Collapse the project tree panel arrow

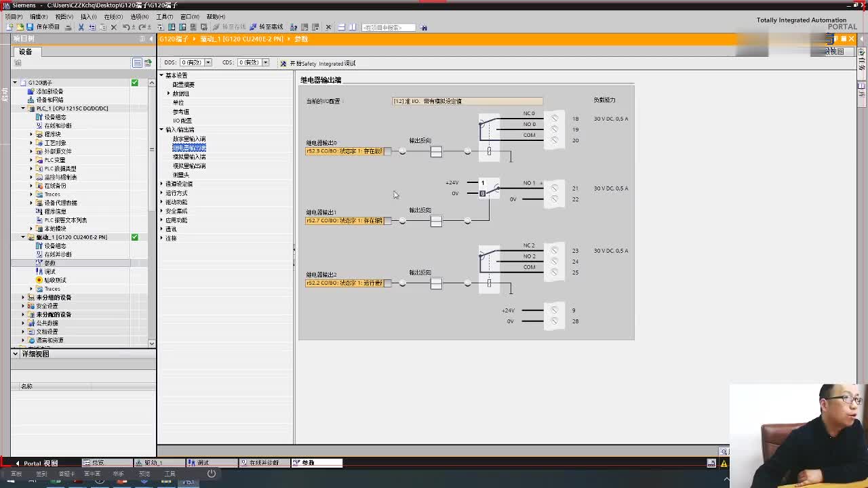[151, 39]
